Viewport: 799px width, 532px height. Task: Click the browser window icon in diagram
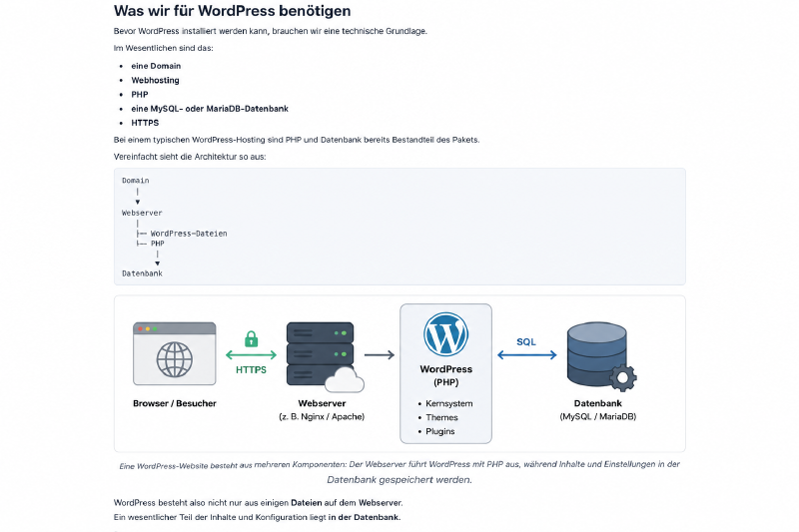174,353
